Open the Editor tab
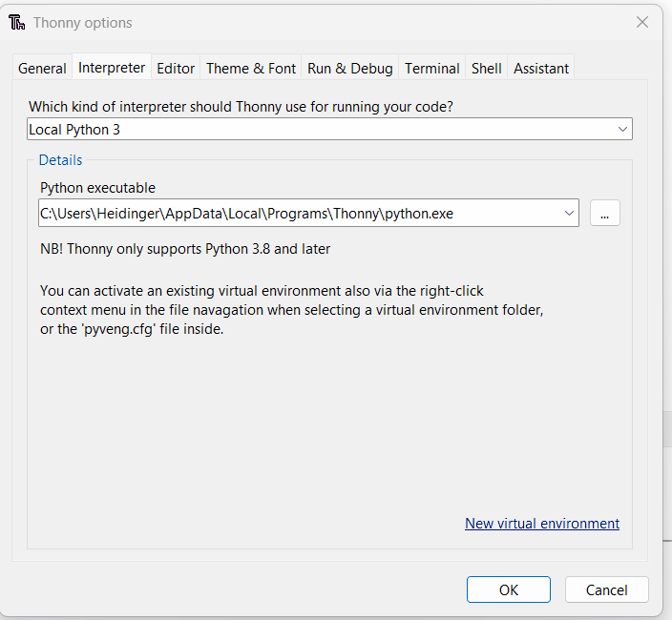 click(x=176, y=68)
